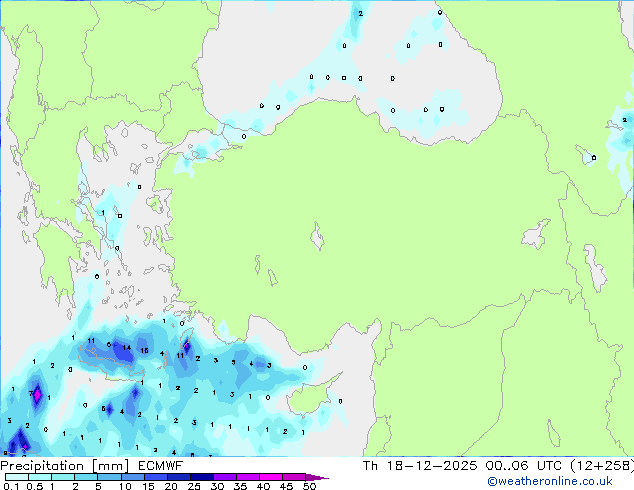Screen dimensions: 634x490
Task: Select the legend swatch for 1 to 2 mm
Action: click(63, 477)
